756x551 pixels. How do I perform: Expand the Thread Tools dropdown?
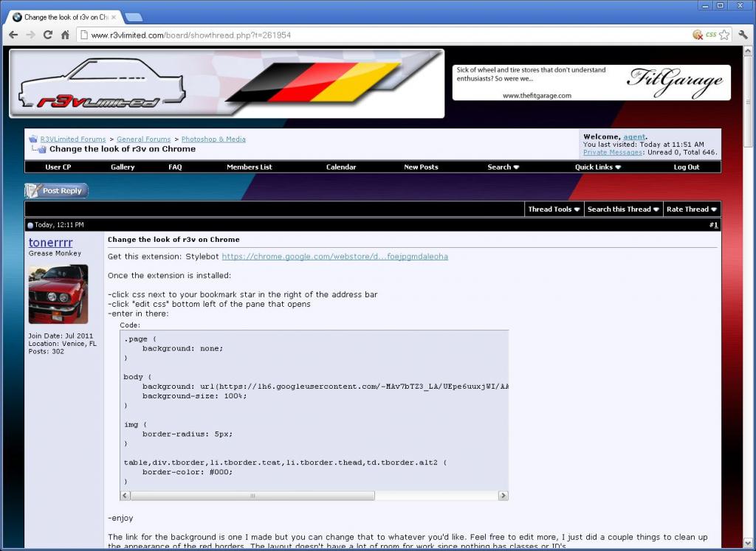coord(554,209)
